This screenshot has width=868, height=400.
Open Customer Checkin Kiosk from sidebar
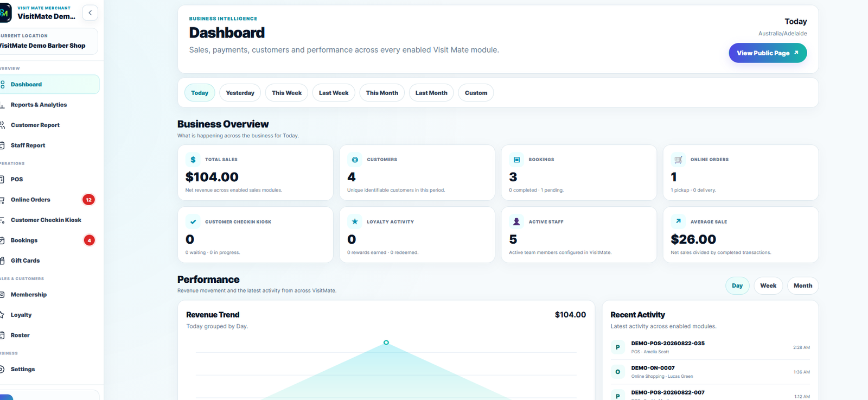pos(49,220)
